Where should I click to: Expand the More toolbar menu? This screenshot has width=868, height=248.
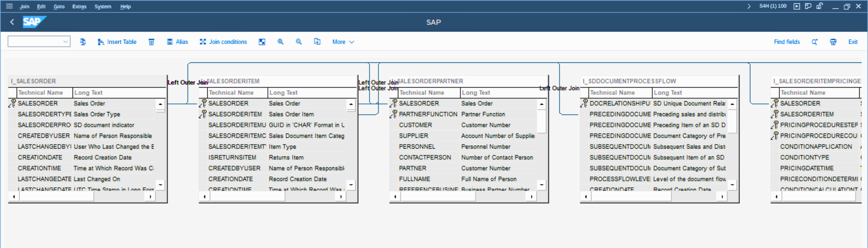pyautogui.click(x=343, y=42)
